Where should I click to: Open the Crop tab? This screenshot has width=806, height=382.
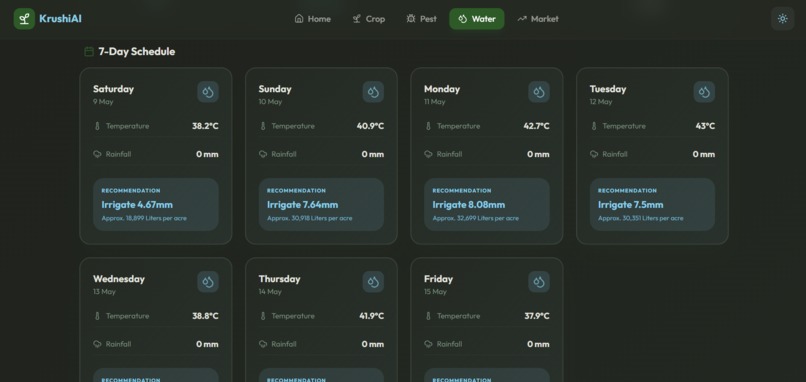coord(369,19)
